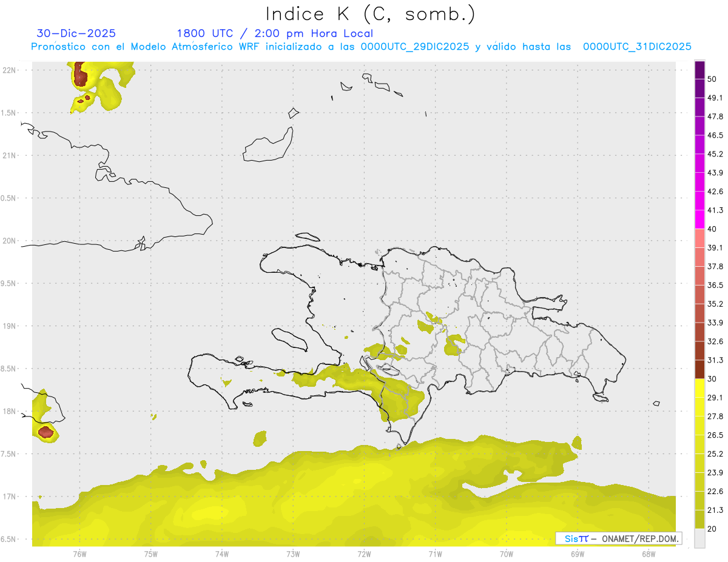Screen dimensions: 728x562
Task: Select the latitude label "20N"
Action: (10, 241)
